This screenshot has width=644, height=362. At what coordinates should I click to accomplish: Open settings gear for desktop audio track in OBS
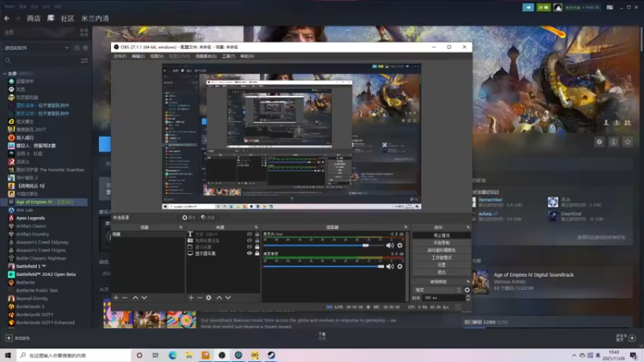(x=399, y=267)
